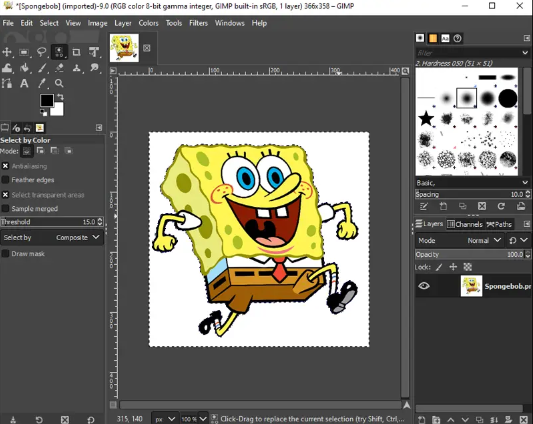Screen dimensions: 533x424
Task: Open the Select by Composite dropdown
Action: [52, 237]
